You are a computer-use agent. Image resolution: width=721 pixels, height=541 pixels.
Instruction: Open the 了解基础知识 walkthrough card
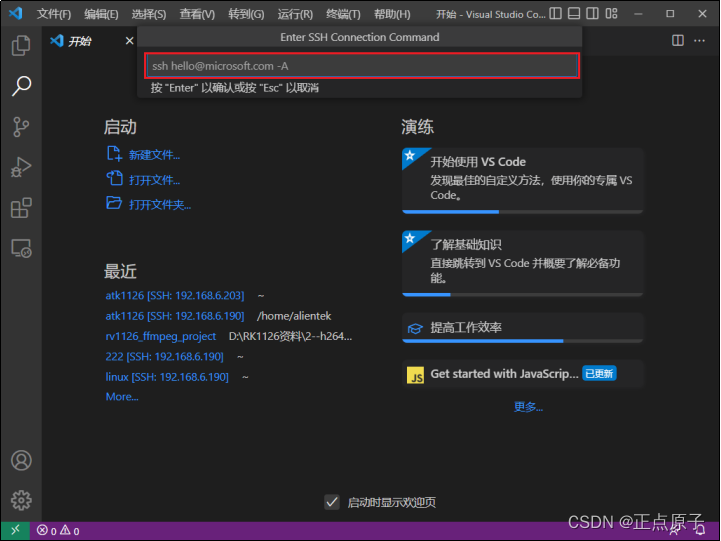522,263
